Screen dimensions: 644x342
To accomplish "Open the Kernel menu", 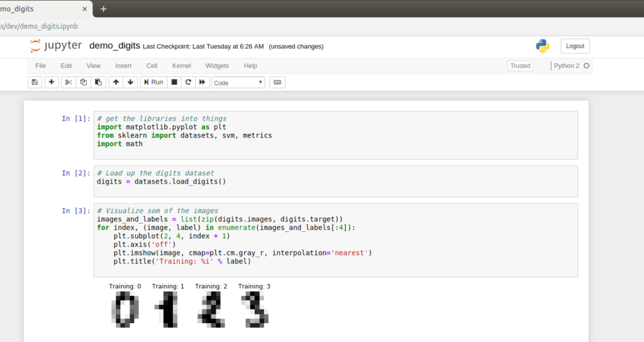I will (x=182, y=65).
